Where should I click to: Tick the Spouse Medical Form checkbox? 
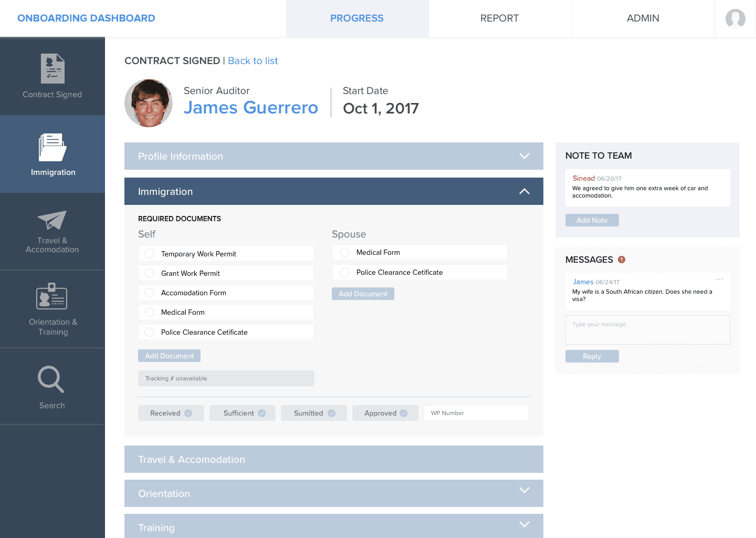tap(345, 253)
